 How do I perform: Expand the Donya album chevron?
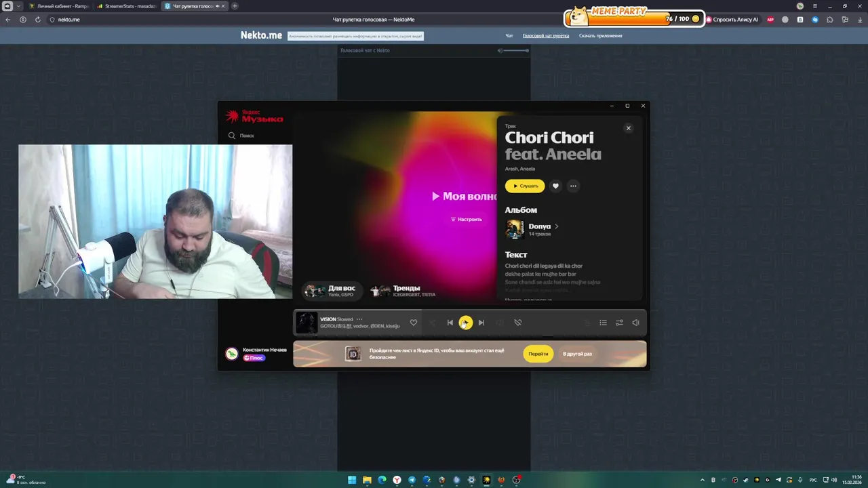pyautogui.click(x=557, y=226)
